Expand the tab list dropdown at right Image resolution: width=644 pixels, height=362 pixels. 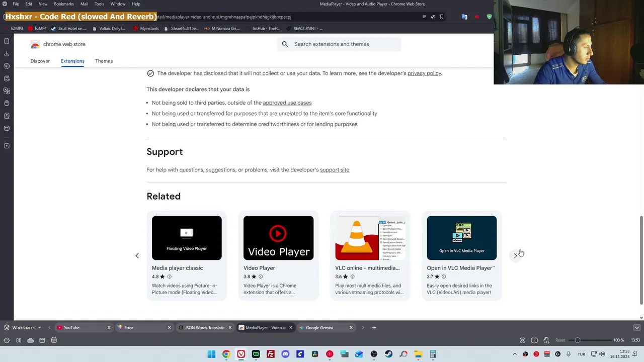(x=636, y=328)
